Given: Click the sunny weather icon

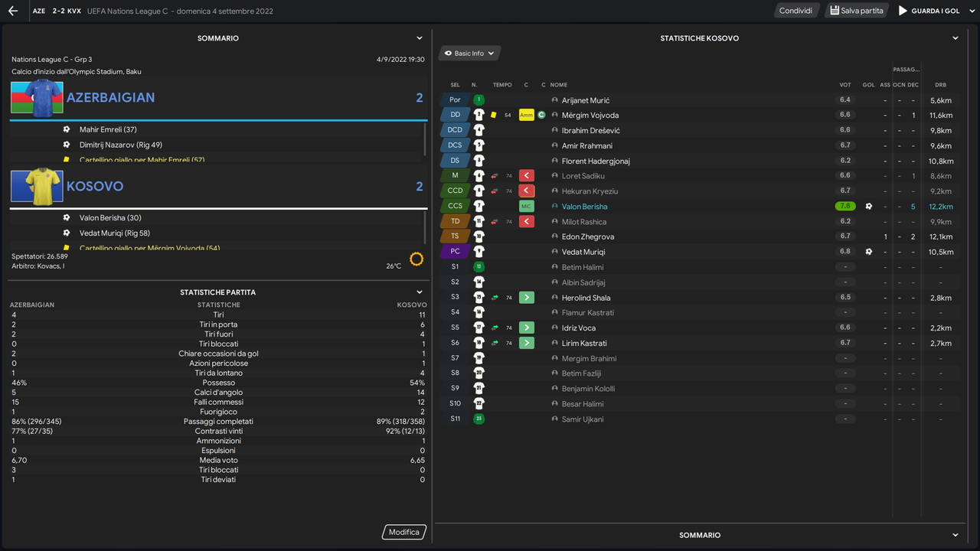Looking at the screenshot, I should 416,259.
